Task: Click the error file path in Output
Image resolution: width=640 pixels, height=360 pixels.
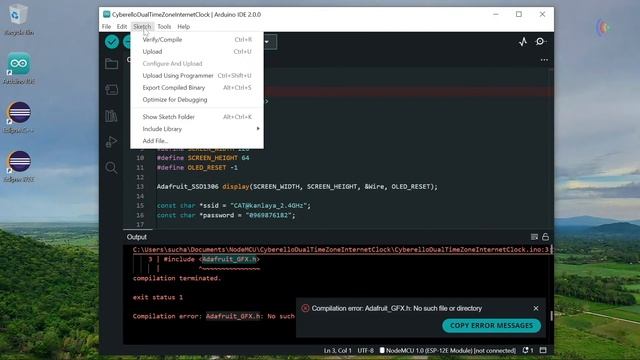Action: (x=341, y=249)
